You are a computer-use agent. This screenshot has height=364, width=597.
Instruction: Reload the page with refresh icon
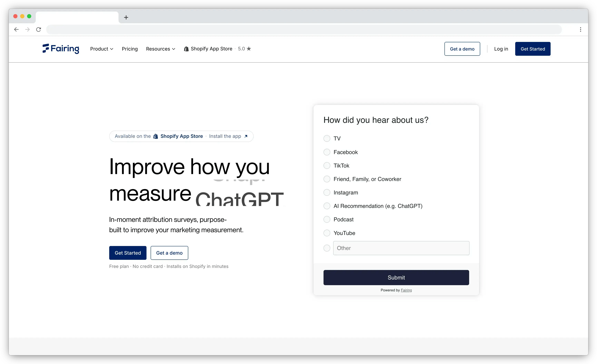coord(38,29)
